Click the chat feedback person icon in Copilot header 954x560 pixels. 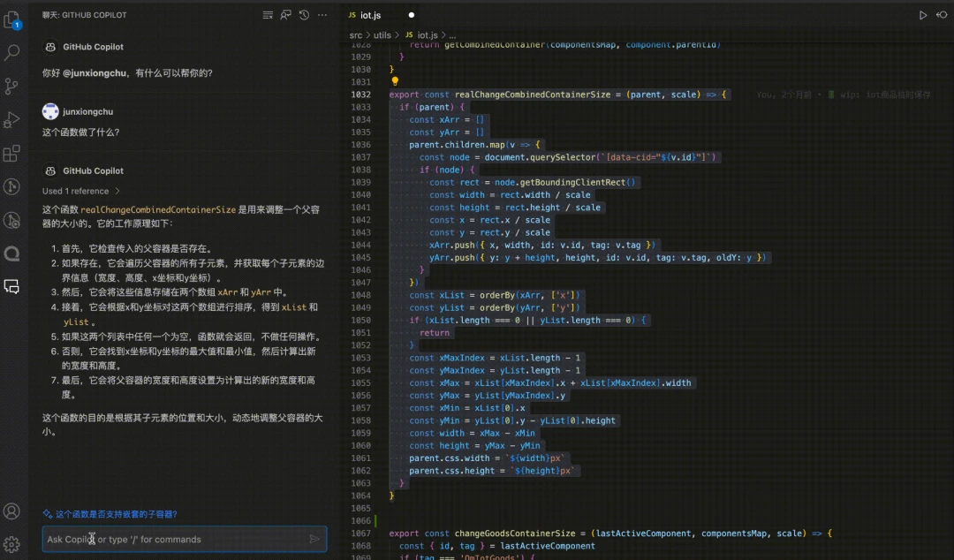[x=286, y=15]
